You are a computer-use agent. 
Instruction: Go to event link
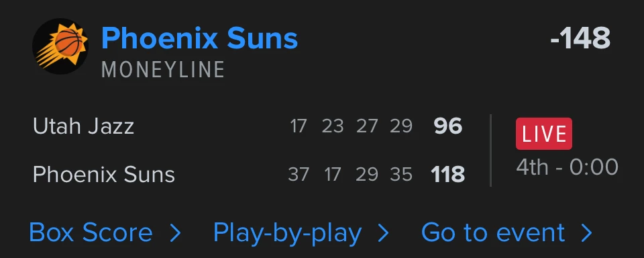pyautogui.click(x=493, y=232)
